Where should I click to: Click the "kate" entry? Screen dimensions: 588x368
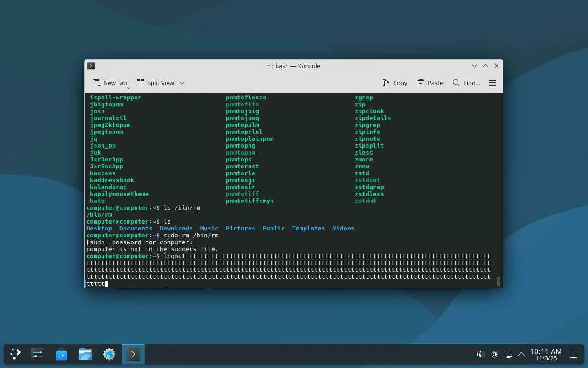click(97, 201)
